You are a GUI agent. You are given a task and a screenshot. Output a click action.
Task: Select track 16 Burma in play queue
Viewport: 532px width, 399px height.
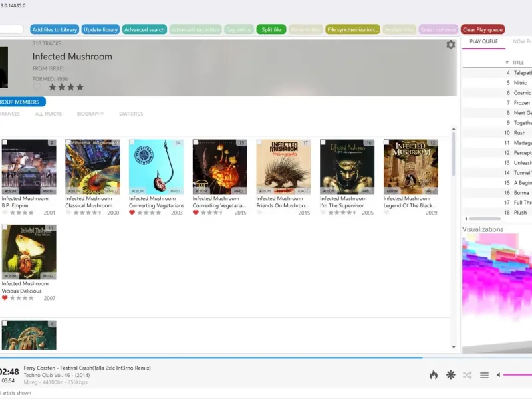pos(497,193)
